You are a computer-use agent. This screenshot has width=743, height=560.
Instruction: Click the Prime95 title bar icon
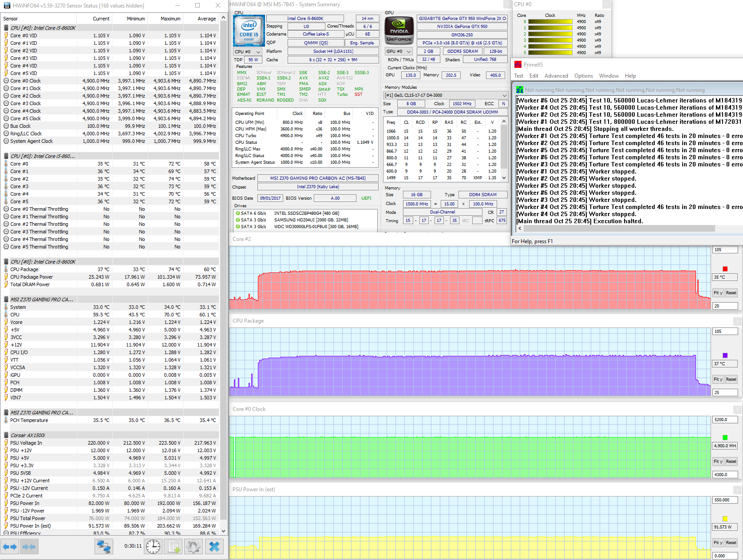coord(518,65)
